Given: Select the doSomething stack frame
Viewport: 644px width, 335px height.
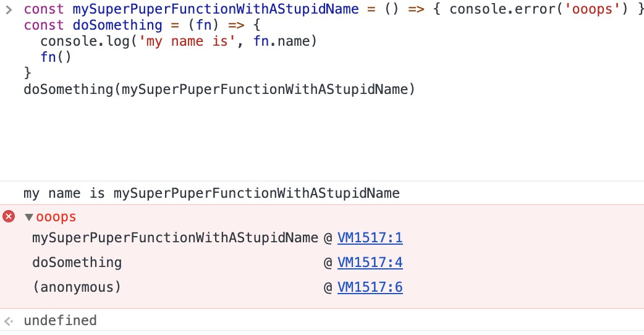Looking at the screenshot, I should (77, 263).
